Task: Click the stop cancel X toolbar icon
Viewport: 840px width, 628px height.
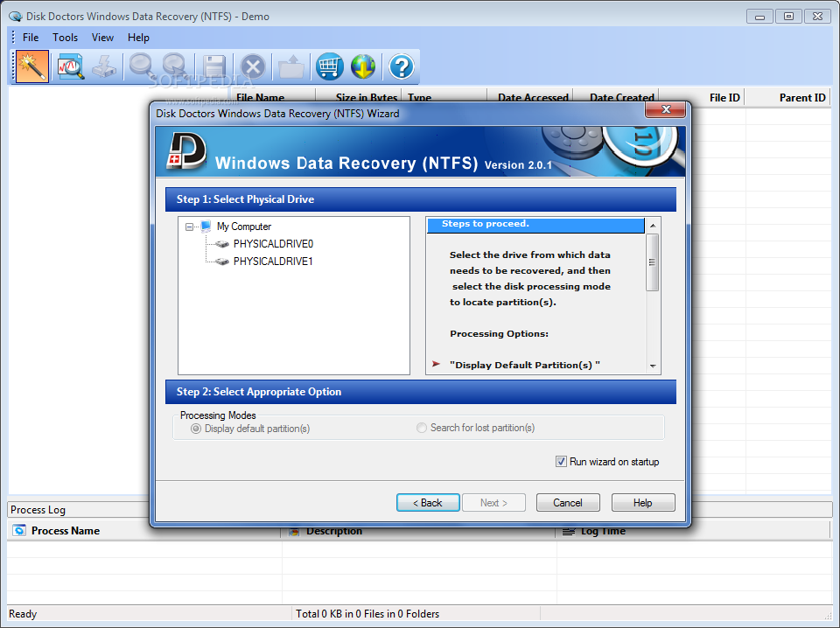Action: pyautogui.click(x=253, y=67)
